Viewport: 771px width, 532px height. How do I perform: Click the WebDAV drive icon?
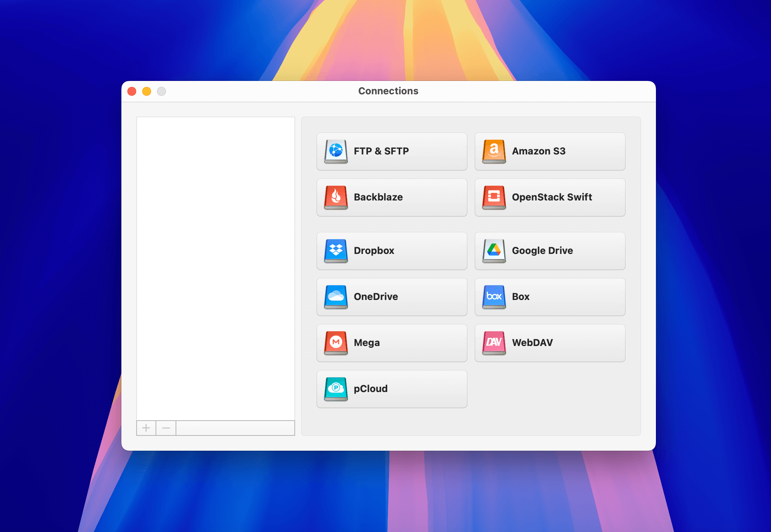[x=494, y=343]
